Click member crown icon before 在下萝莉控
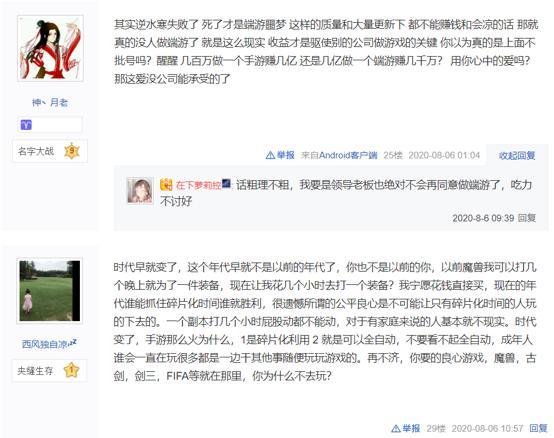Screen dimensions: 554x438 click(x=166, y=184)
